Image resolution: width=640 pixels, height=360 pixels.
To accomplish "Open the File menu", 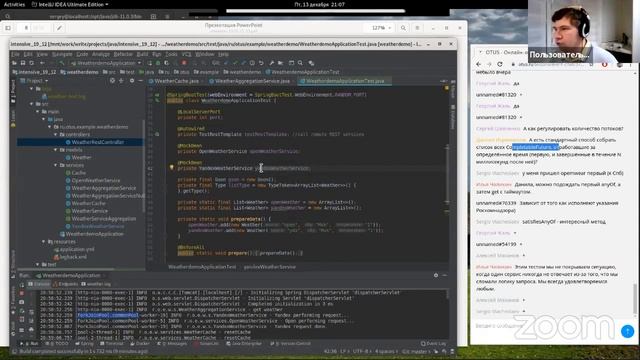I will (16, 54).
